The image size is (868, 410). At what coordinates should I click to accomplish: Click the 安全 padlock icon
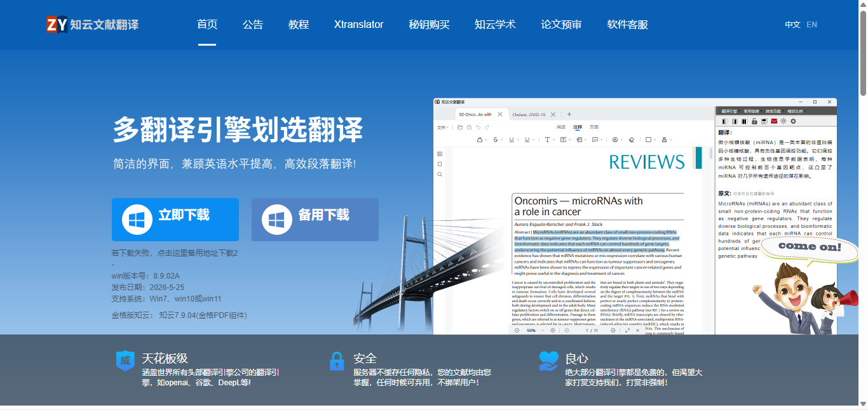[337, 360]
